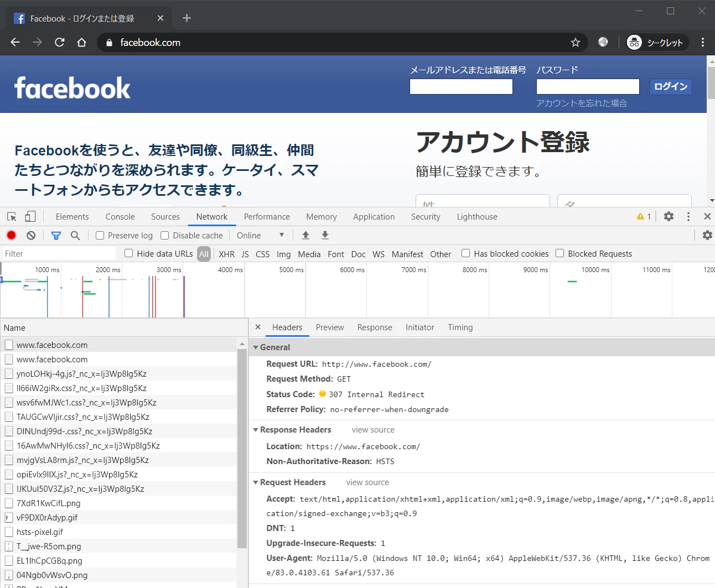
Task: Open the Timing tab
Action: (460, 327)
